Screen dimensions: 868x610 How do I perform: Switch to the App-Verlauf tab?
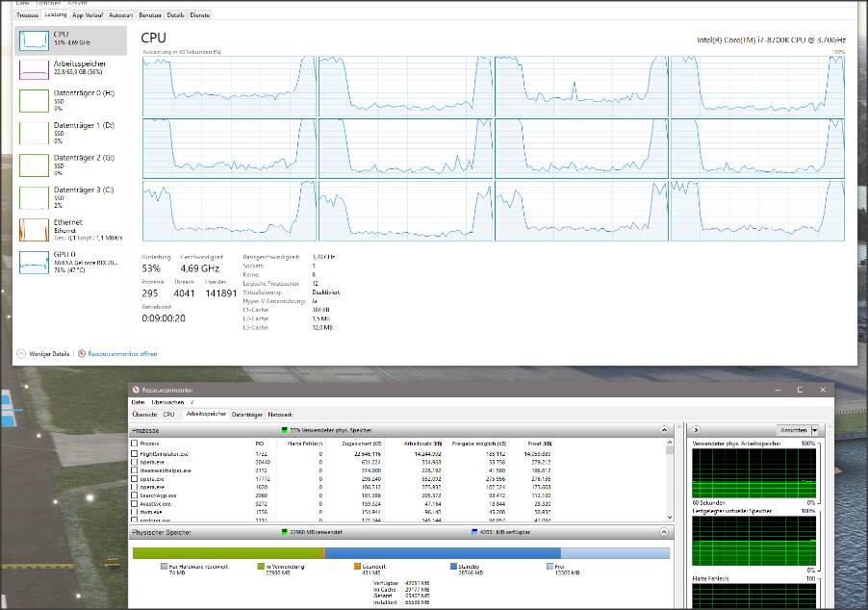click(x=89, y=15)
